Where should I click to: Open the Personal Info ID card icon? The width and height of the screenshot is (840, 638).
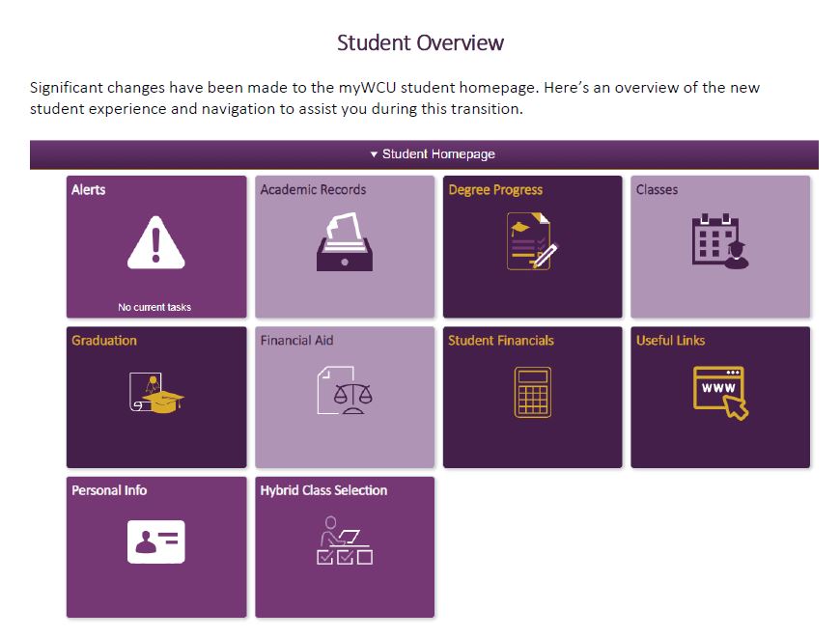point(155,541)
